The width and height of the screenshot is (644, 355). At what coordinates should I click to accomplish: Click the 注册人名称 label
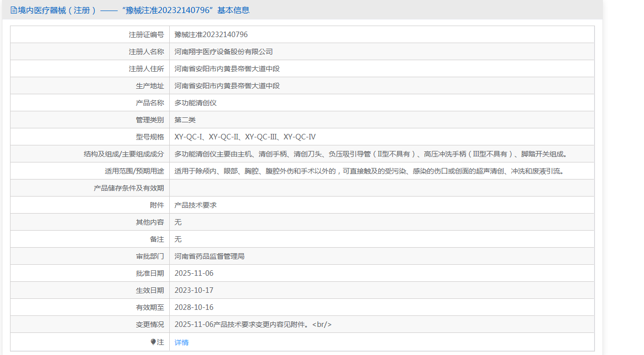pyautogui.click(x=146, y=52)
